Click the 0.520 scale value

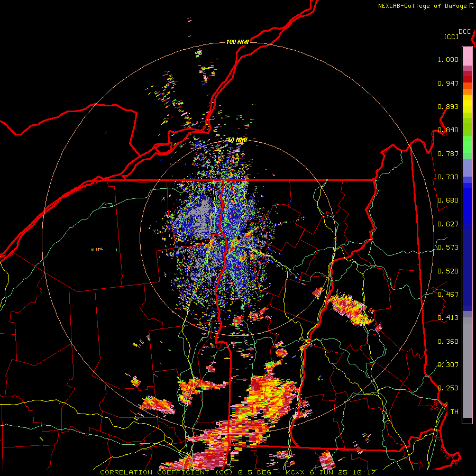448,271
